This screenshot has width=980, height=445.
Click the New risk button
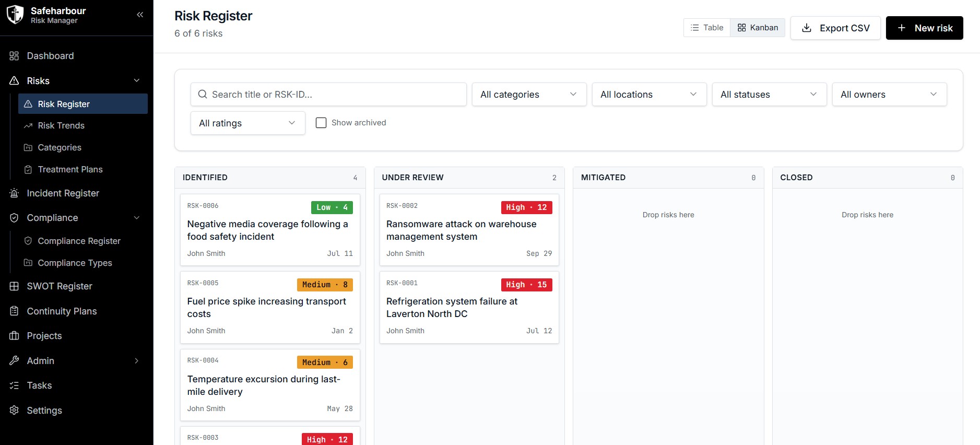(924, 28)
